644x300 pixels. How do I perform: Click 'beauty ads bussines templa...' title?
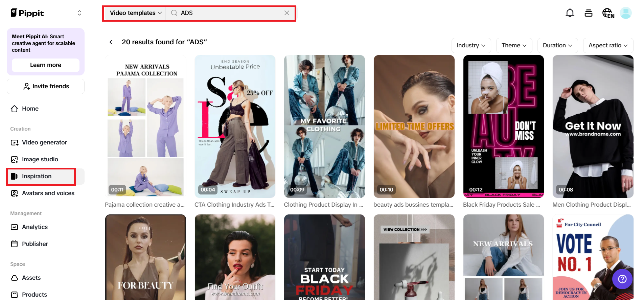[x=413, y=205]
